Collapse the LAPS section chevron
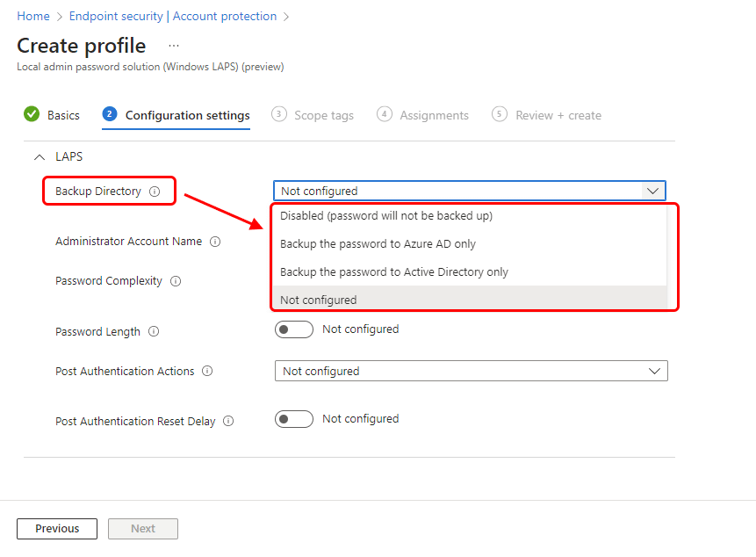 click(39, 157)
